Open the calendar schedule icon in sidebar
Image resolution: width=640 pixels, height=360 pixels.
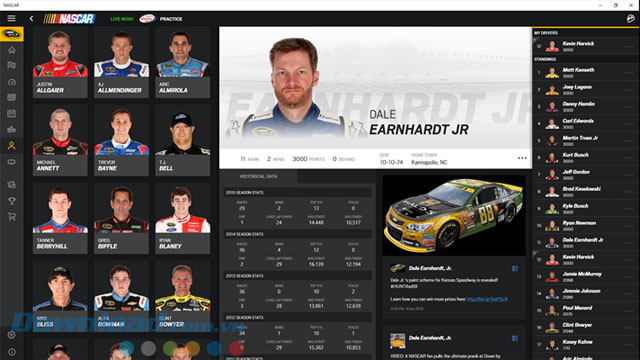click(11, 113)
